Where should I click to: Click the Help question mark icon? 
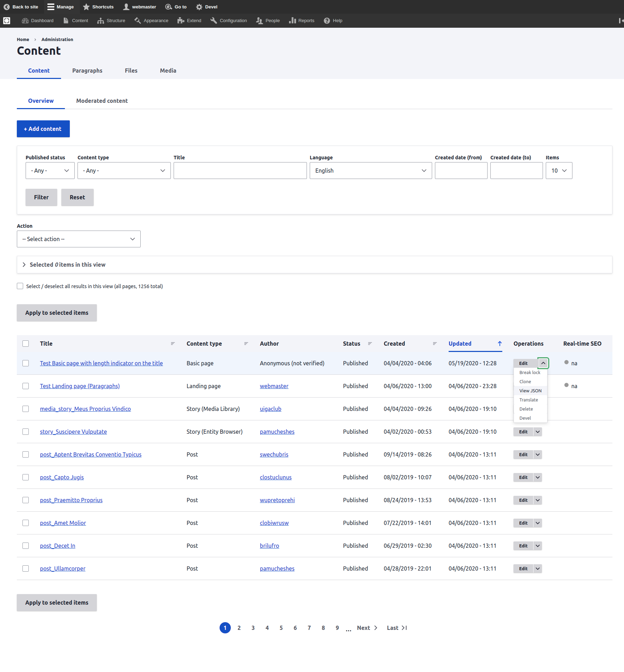pos(327,21)
